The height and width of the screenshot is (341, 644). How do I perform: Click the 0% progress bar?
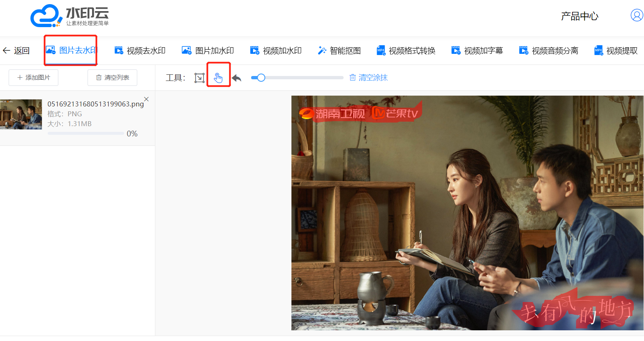tap(85, 134)
